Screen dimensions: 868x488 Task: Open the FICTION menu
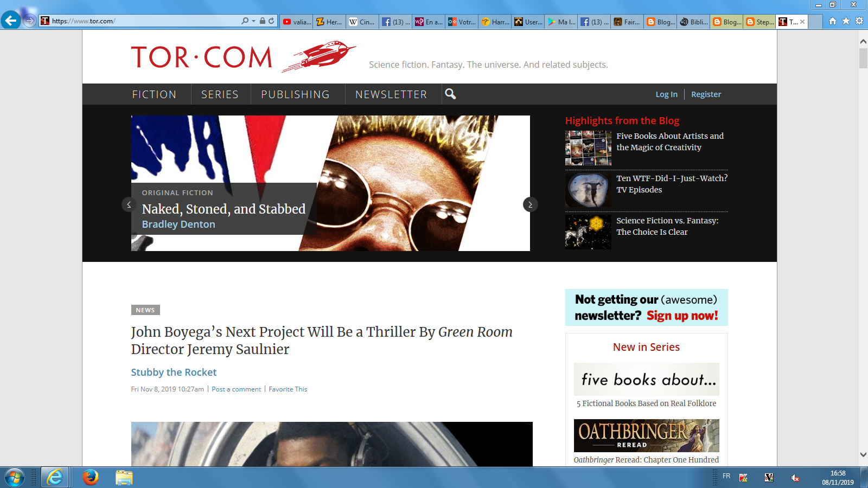pyautogui.click(x=154, y=94)
